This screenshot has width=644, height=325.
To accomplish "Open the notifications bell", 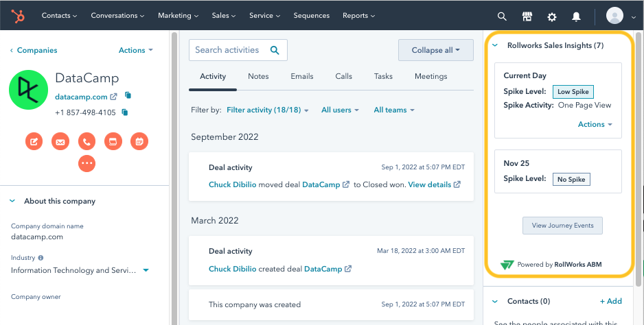I will tap(577, 16).
